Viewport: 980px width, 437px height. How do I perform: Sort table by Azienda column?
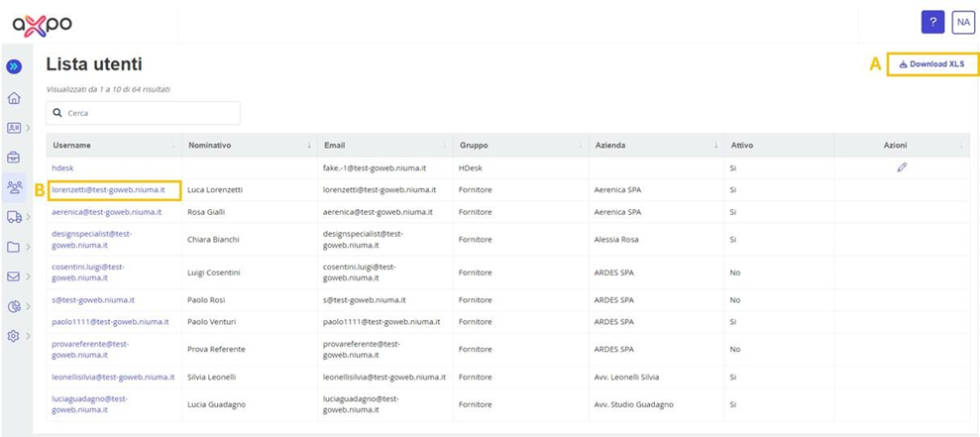(x=656, y=145)
